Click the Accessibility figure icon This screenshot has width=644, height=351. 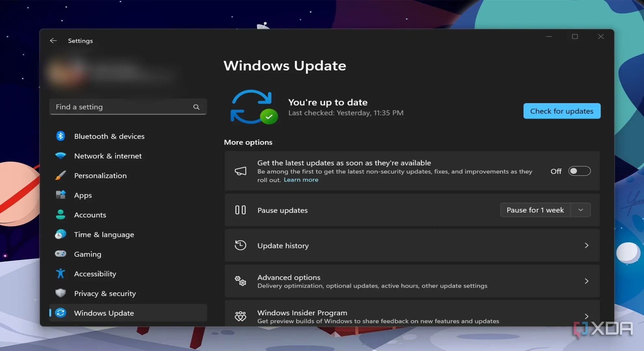60,274
